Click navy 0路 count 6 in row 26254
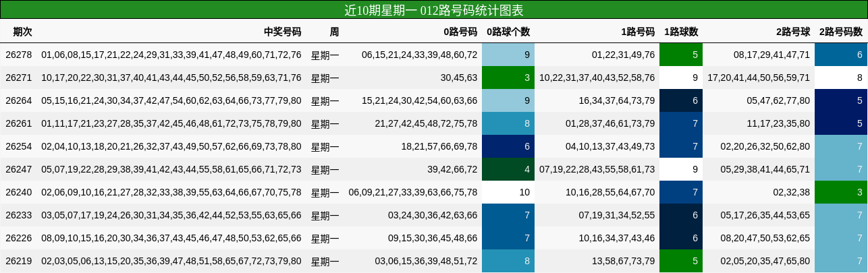Screen dimensions: 868x273 pos(508,146)
